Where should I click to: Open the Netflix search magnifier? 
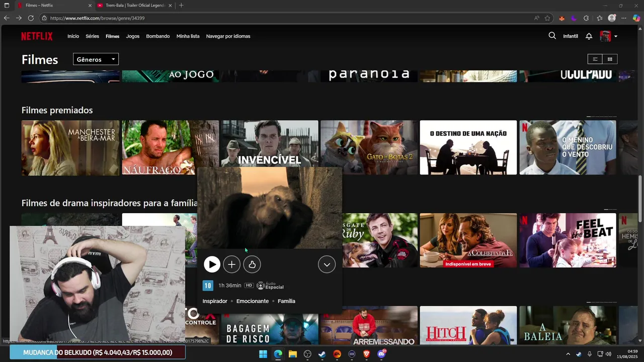pyautogui.click(x=552, y=36)
